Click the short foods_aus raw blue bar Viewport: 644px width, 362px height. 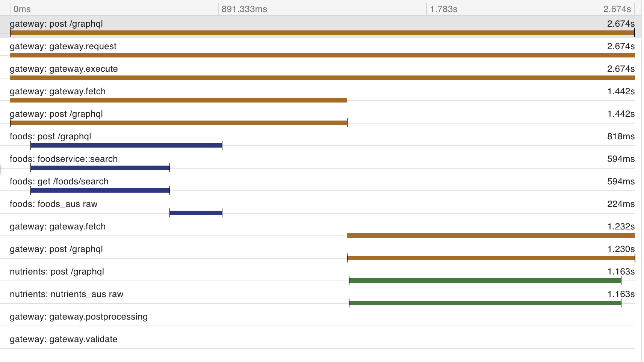(x=196, y=213)
